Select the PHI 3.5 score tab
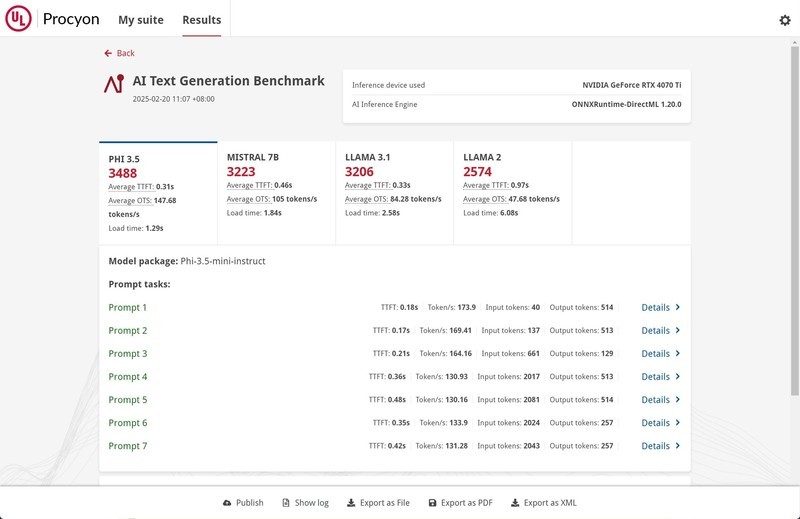This screenshot has height=519, width=800. 157,192
